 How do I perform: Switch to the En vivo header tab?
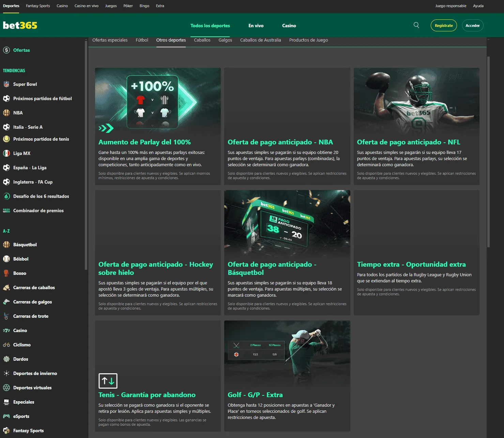256,26
